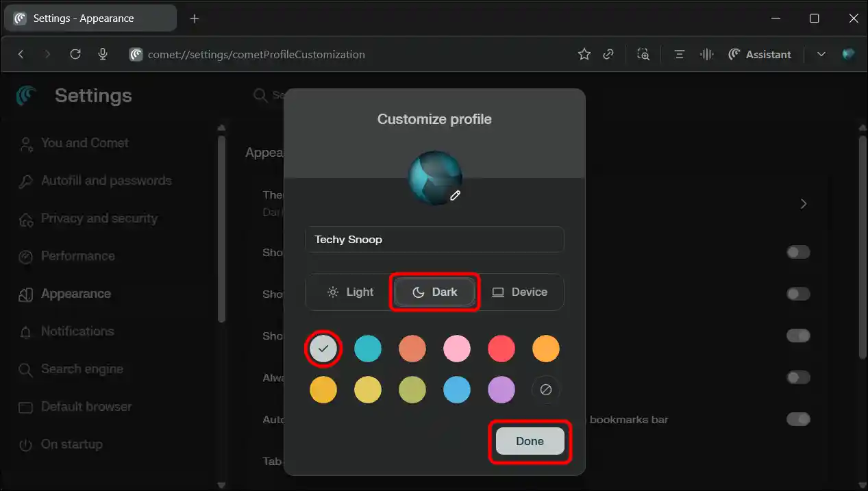Select the Dark theme mode
The image size is (868, 491).
coord(434,292)
